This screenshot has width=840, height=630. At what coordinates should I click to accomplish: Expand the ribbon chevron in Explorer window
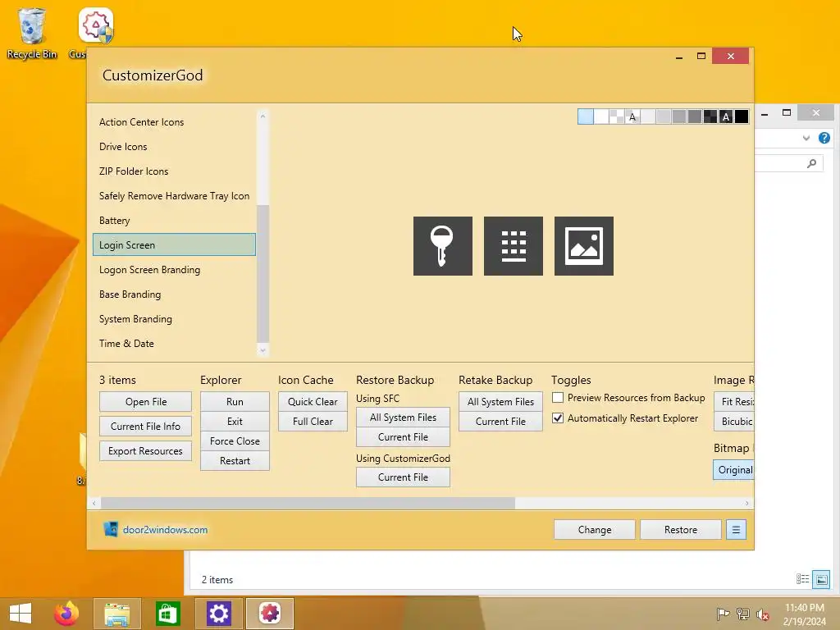pos(806,138)
